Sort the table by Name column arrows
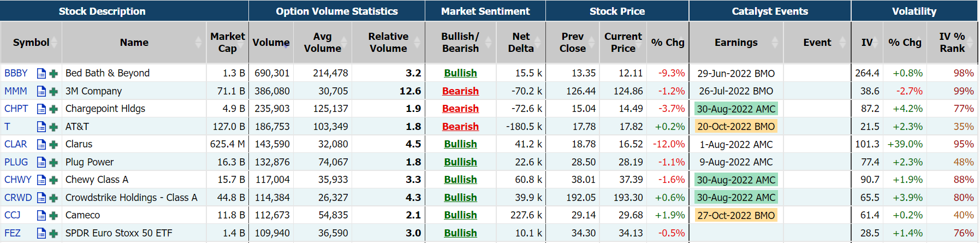Viewport: 980px width, 243px height. coord(198,43)
